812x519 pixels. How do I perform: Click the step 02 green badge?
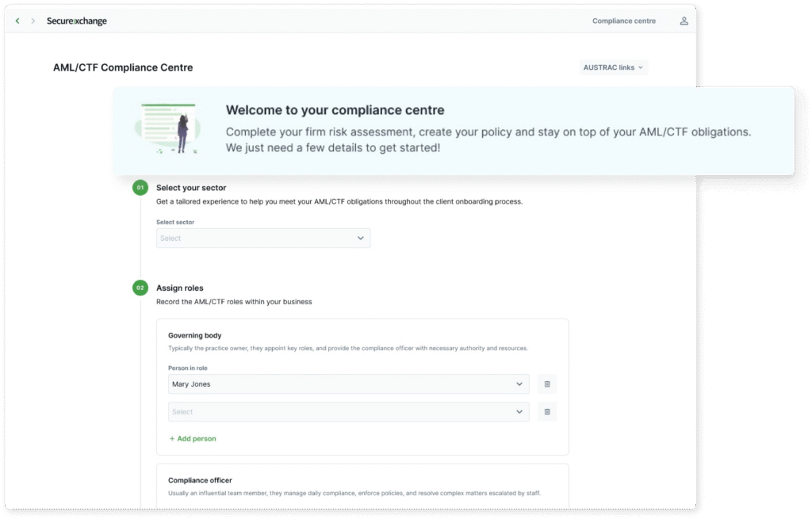(x=140, y=288)
